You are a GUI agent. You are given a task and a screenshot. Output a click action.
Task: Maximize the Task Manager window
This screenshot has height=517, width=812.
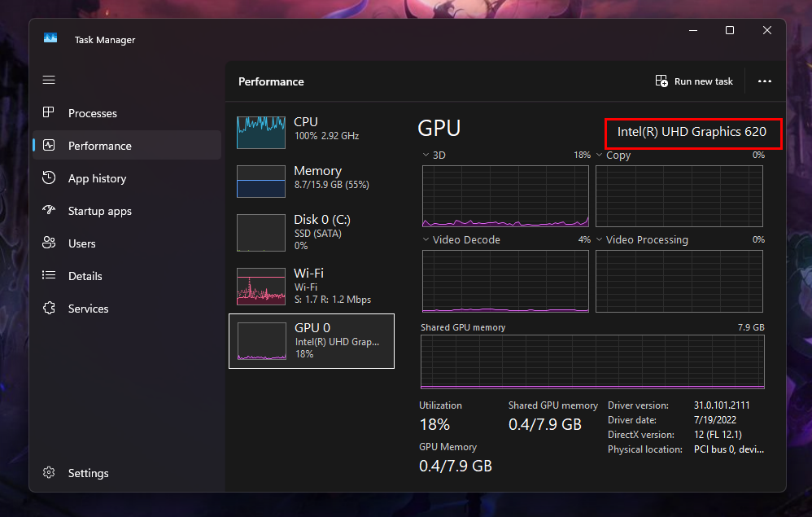click(730, 31)
